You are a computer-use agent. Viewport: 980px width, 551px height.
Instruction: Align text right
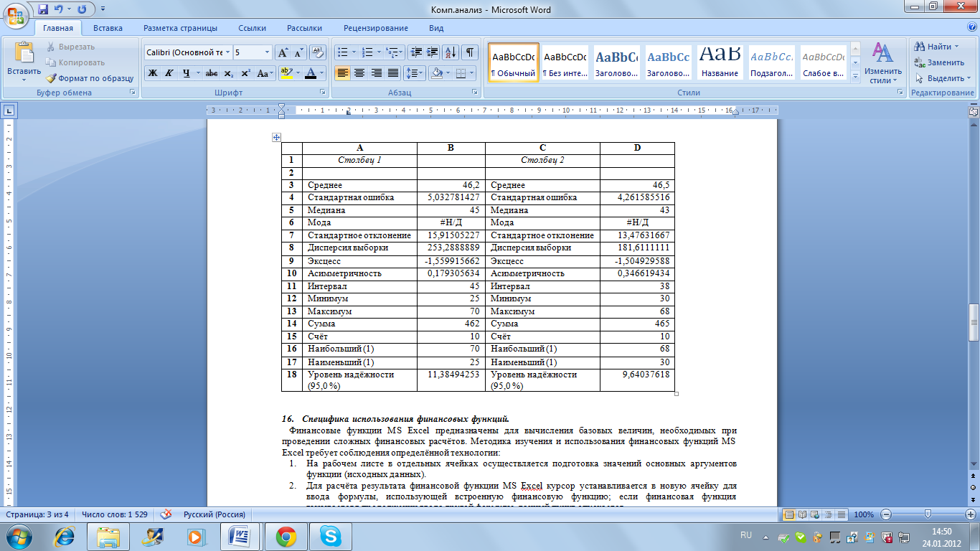376,73
